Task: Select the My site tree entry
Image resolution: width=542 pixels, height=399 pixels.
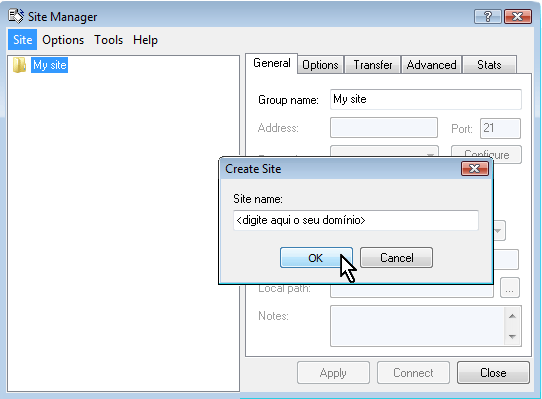Action: click(49, 65)
